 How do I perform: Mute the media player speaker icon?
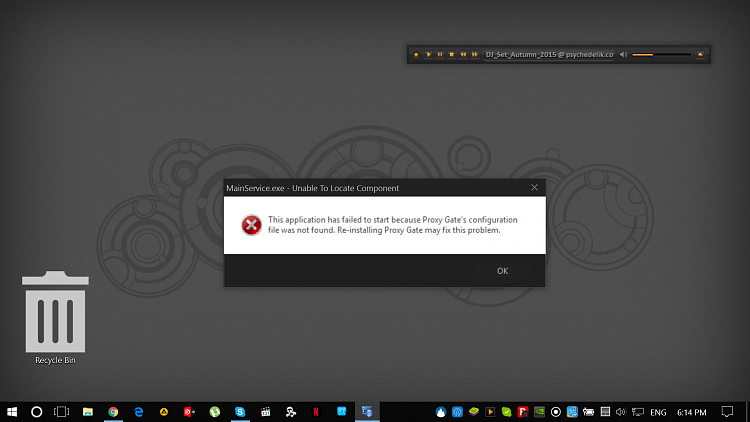[x=623, y=55]
